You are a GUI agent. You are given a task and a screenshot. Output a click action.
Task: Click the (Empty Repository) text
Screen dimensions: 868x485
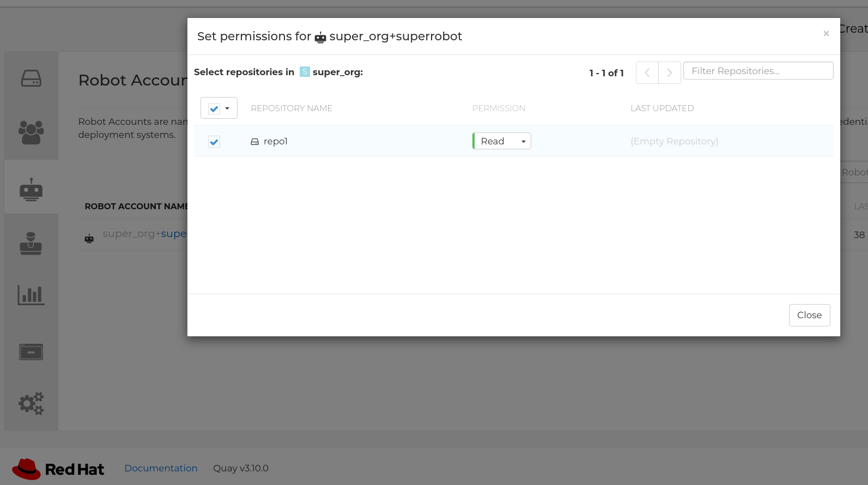point(675,141)
